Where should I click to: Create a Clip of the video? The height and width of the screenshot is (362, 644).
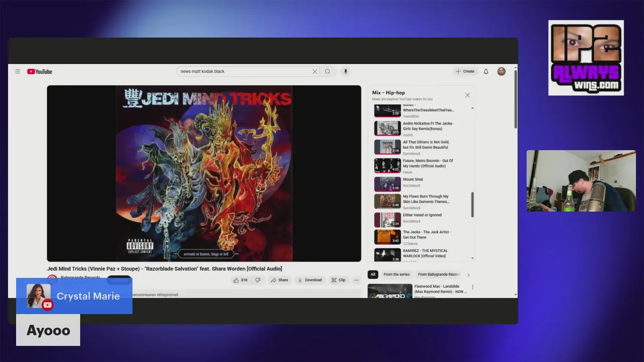(338, 280)
